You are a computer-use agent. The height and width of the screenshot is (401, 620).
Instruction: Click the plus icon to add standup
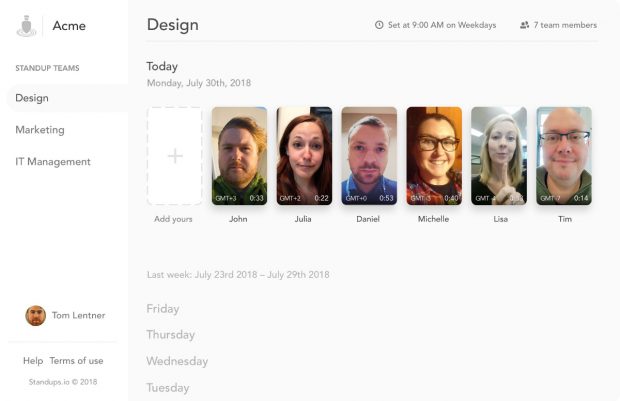pyautogui.click(x=175, y=156)
